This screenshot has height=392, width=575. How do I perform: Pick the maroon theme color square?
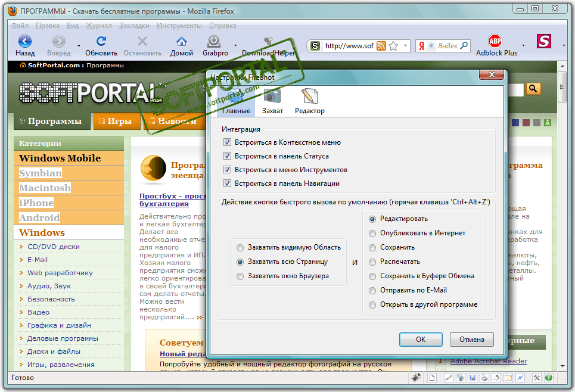tap(526, 123)
